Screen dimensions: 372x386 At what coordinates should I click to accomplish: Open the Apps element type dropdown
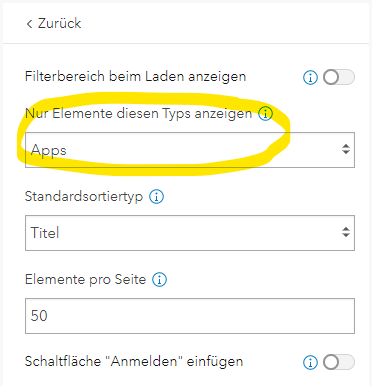(x=190, y=150)
